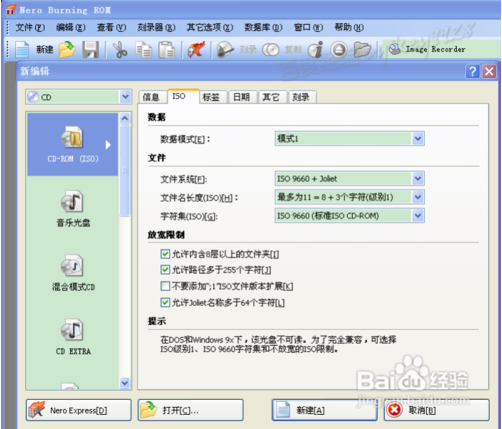502x429 pixels.
Task: Click the New document icon in toolbar
Action: point(22,50)
